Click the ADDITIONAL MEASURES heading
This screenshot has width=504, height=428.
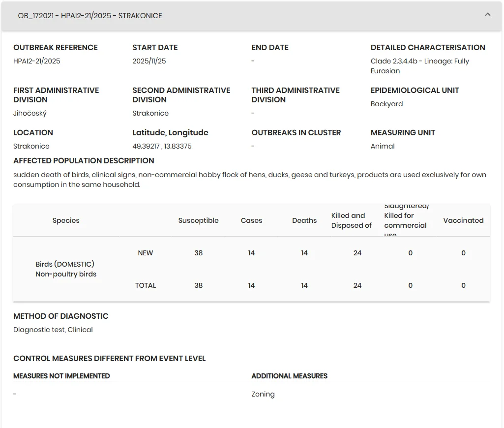tap(289, 376)
